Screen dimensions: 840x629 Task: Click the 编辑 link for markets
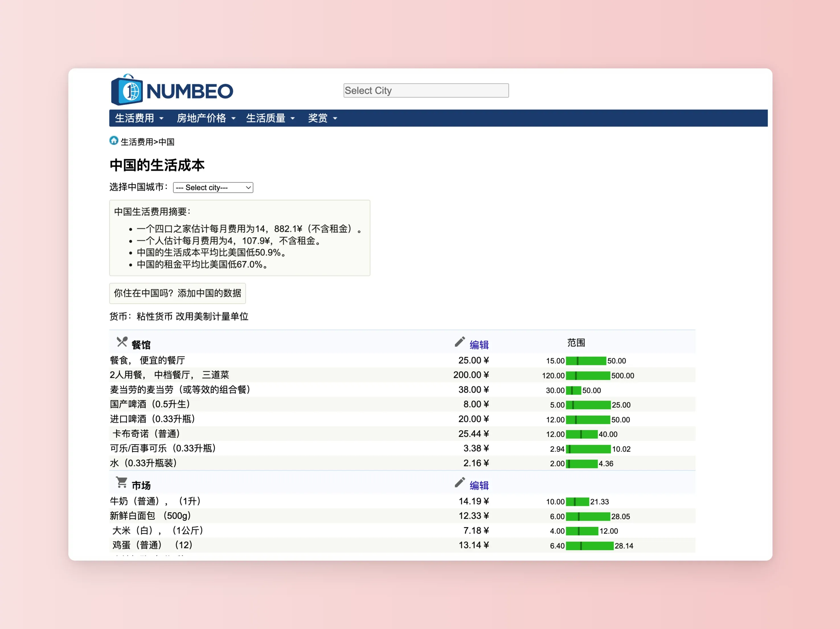click(x=479, y=485)
